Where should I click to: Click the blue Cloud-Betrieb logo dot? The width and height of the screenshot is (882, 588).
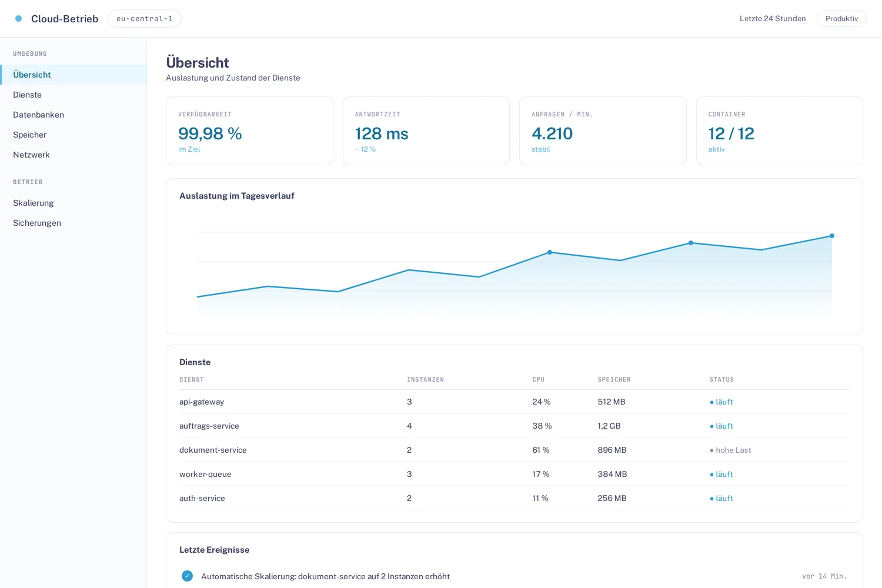click(x=18, y=19)
